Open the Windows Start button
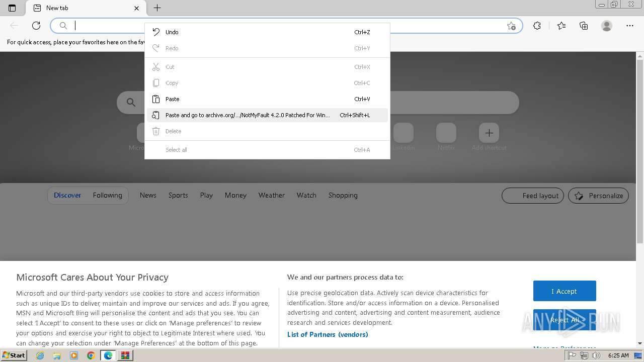This screenshot has width=644, height=362. pyautogui.click(x=14, y=355)
